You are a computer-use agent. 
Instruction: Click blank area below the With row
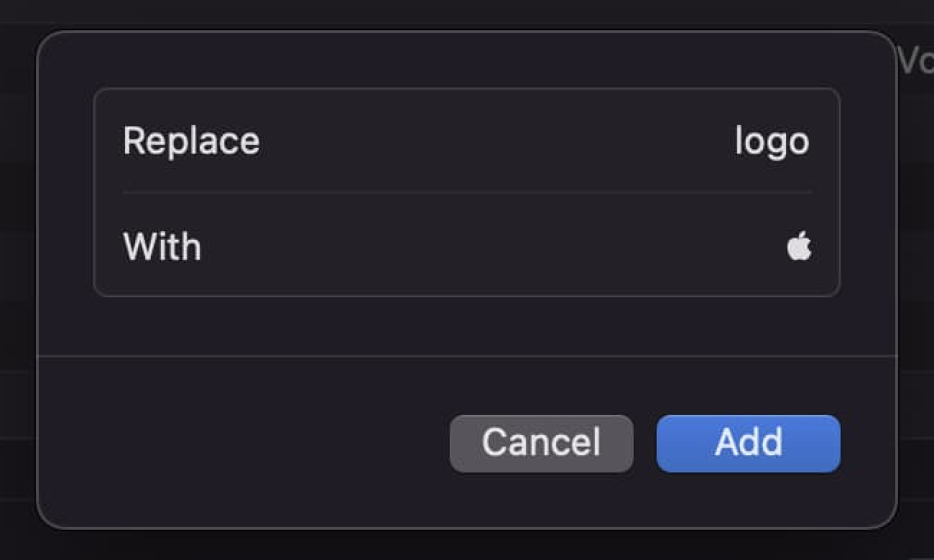[467, 325]
